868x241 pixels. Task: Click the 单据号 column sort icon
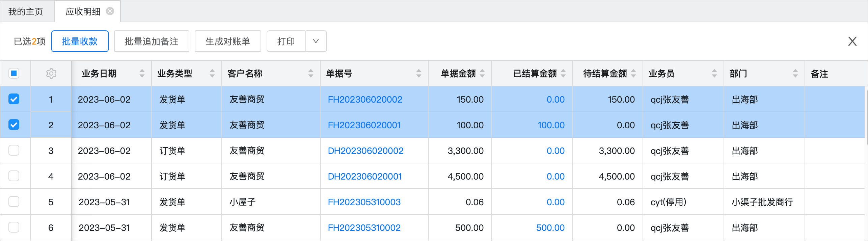(x=419, y=74)
